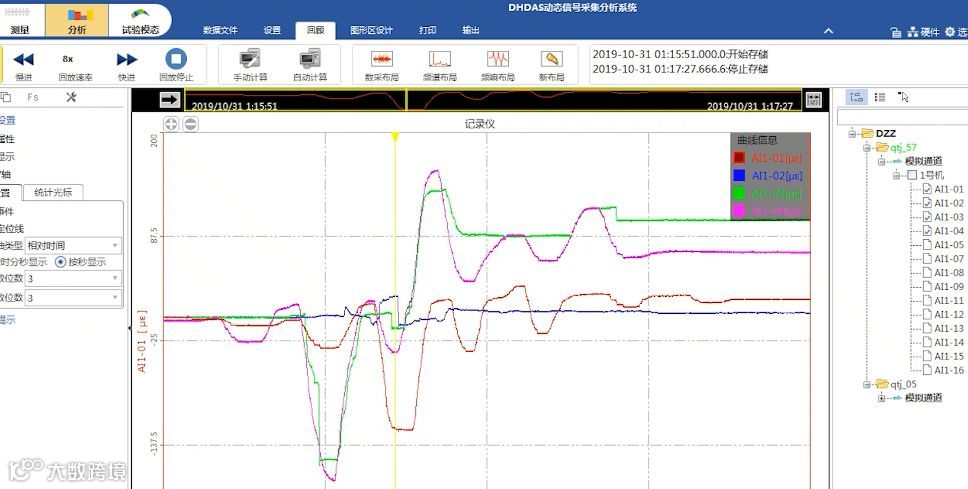Click the lock window icon in title bar
This screenshot has height=489, width=968.
point(896,32)
